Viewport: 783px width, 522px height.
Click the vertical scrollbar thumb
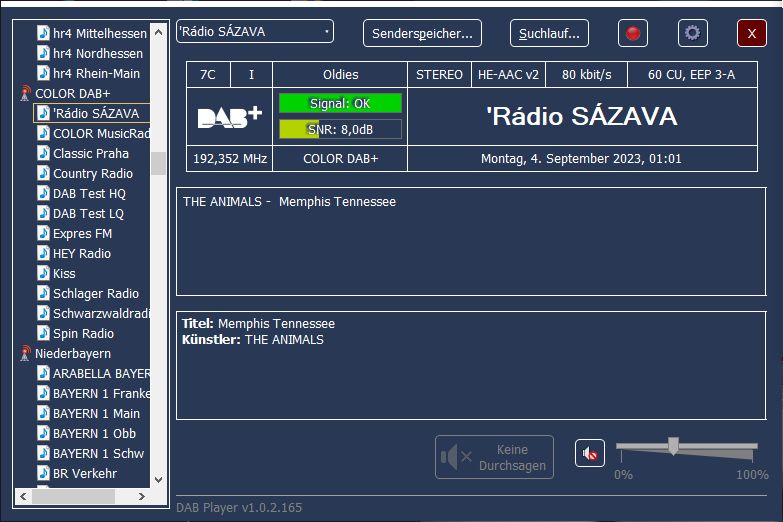158,163
